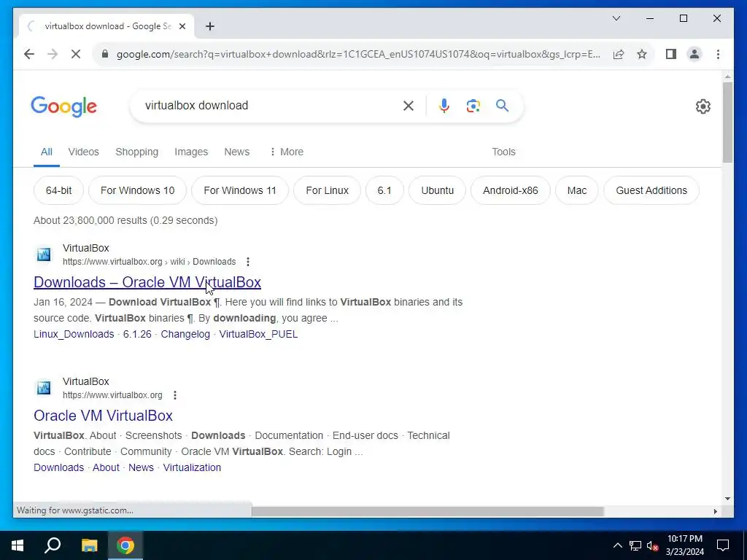Open the Tools search options
Screen dimensions: 747x560
click(x=503, y=152)
